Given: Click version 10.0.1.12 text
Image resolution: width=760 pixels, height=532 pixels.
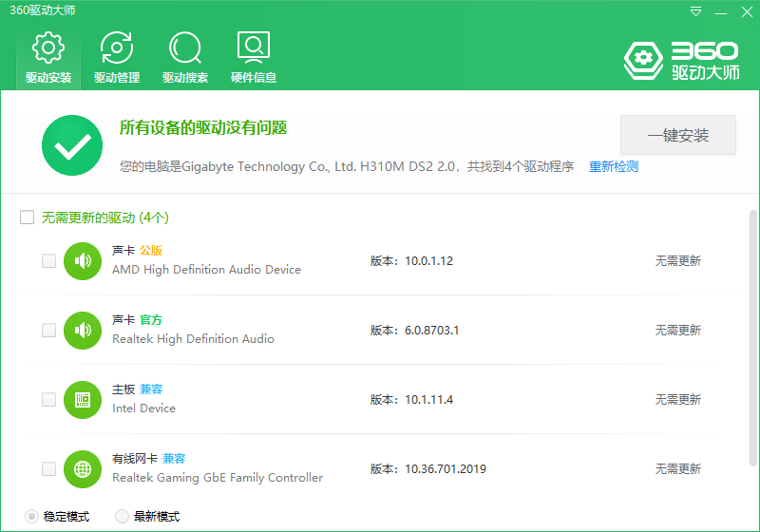Looking at the screenshot, I should coord(429,261).
